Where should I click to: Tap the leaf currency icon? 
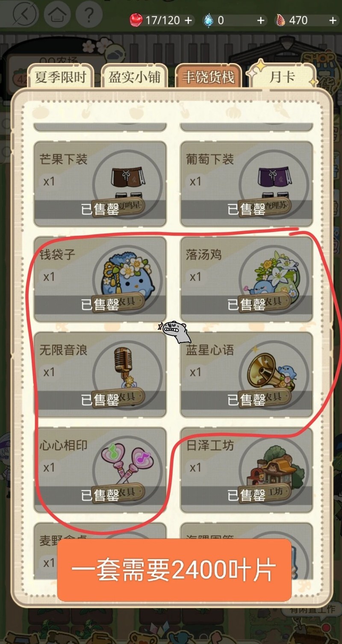pos(280,20)
